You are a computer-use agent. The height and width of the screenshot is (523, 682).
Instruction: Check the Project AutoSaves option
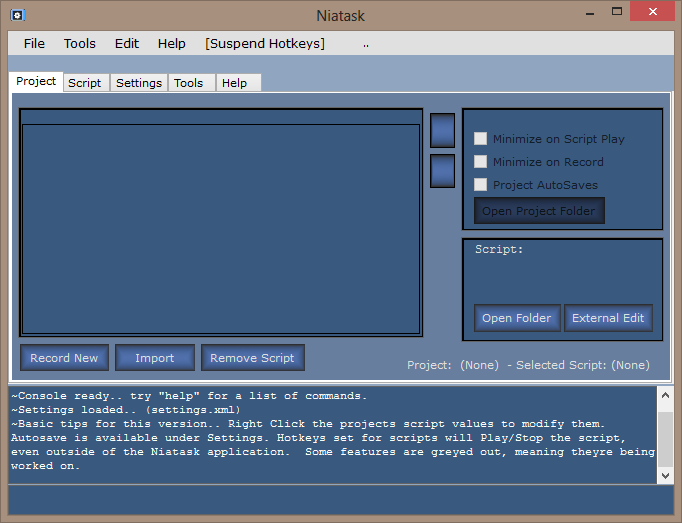coord(481,185)
